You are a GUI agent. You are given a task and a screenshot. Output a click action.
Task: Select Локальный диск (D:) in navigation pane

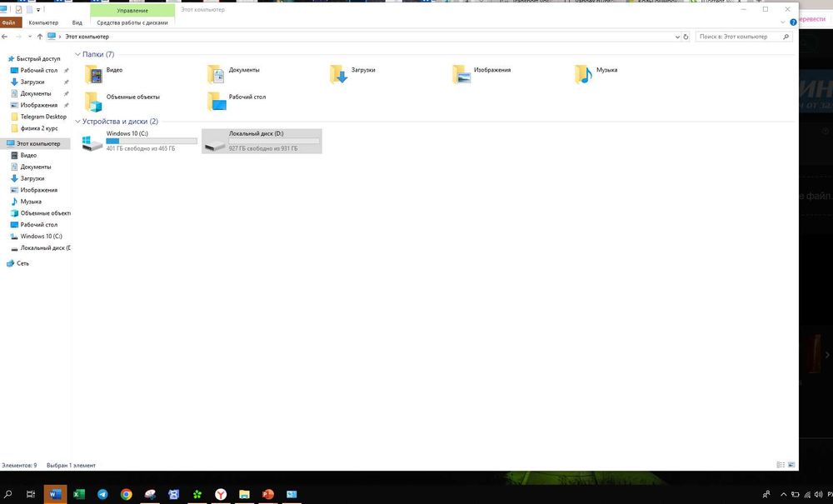tap(45, 247)
